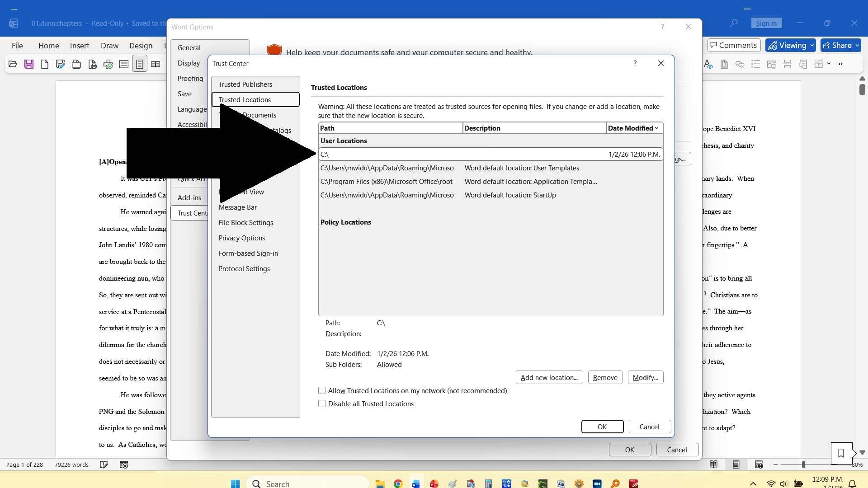Open the Insert ribbon tab
Screen dimensions: 868x488
80,46
